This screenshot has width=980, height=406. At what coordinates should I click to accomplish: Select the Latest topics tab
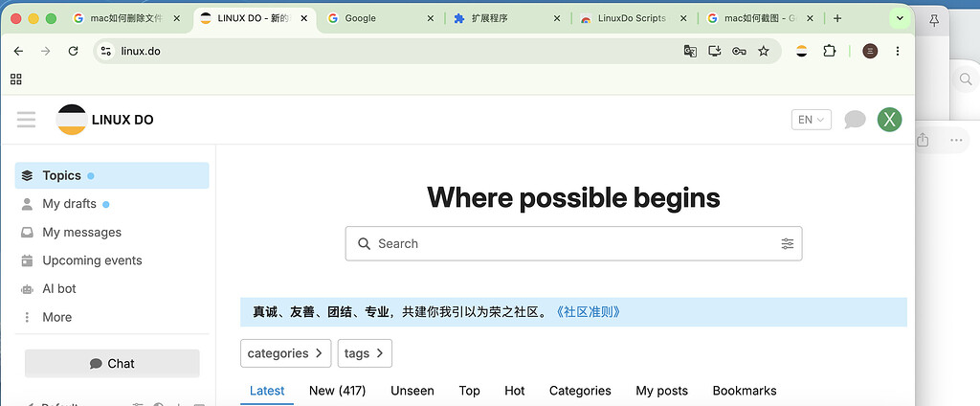tap(267, 391)
